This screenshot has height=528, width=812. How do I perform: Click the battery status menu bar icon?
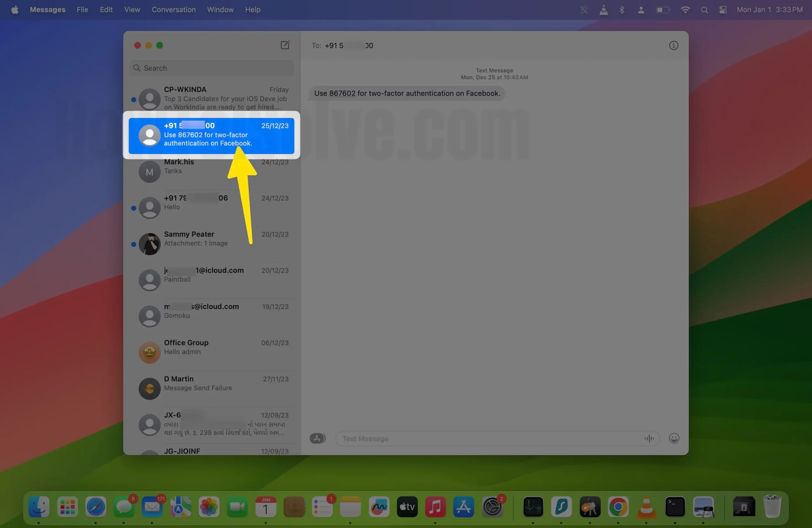pos(663,10)
